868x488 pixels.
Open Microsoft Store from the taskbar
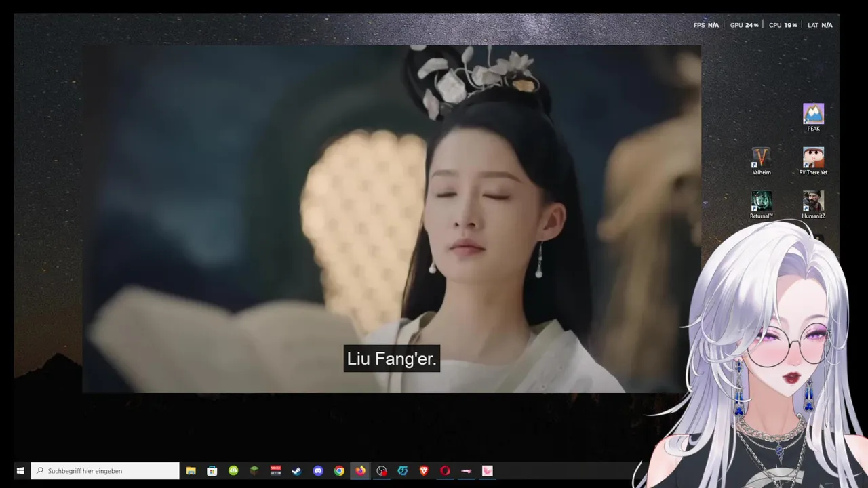212,470
